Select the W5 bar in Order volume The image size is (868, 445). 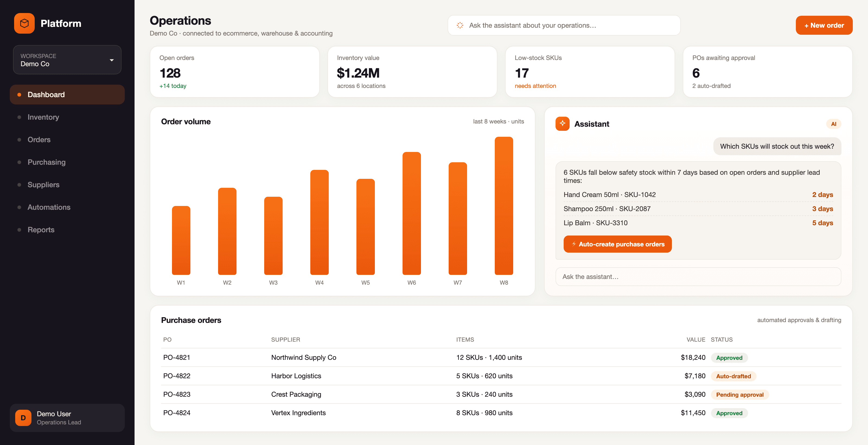pyautogui.click(x=366, y=227)
